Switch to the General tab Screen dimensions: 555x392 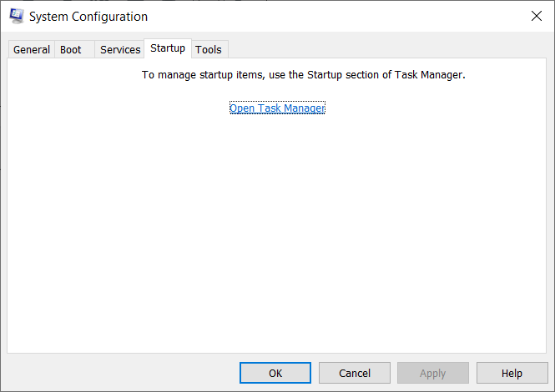32,49
